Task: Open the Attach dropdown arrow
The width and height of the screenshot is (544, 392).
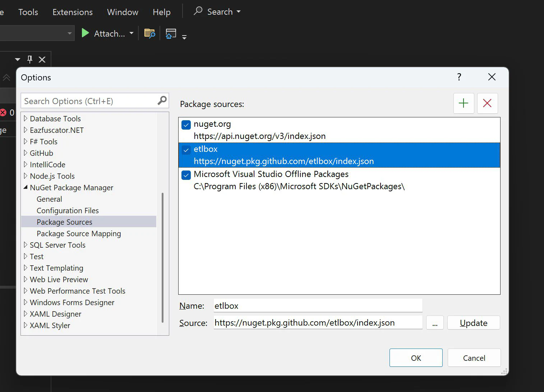Action: tap(132, 33)
